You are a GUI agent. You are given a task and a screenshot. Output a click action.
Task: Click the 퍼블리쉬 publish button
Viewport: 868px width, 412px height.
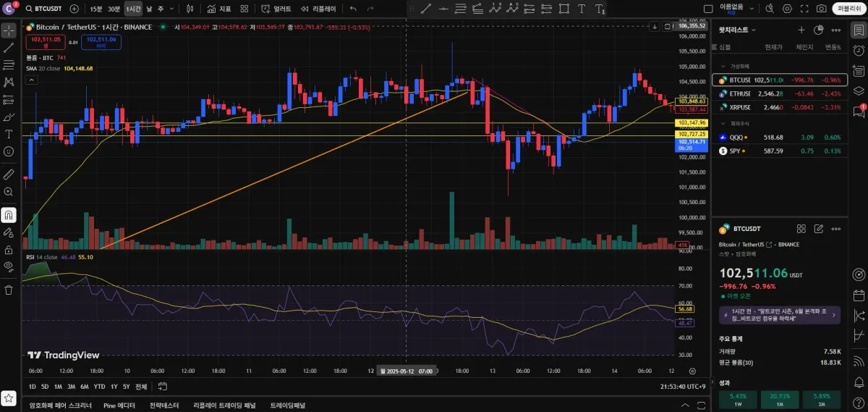(848, 9)
